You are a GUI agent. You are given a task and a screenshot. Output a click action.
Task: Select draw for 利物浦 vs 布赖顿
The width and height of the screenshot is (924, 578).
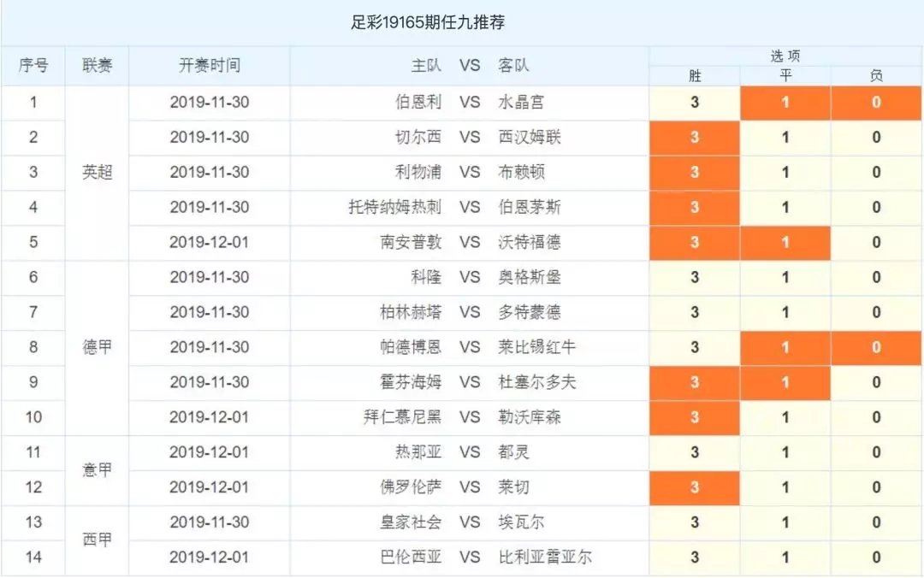[x=785, y=172]
